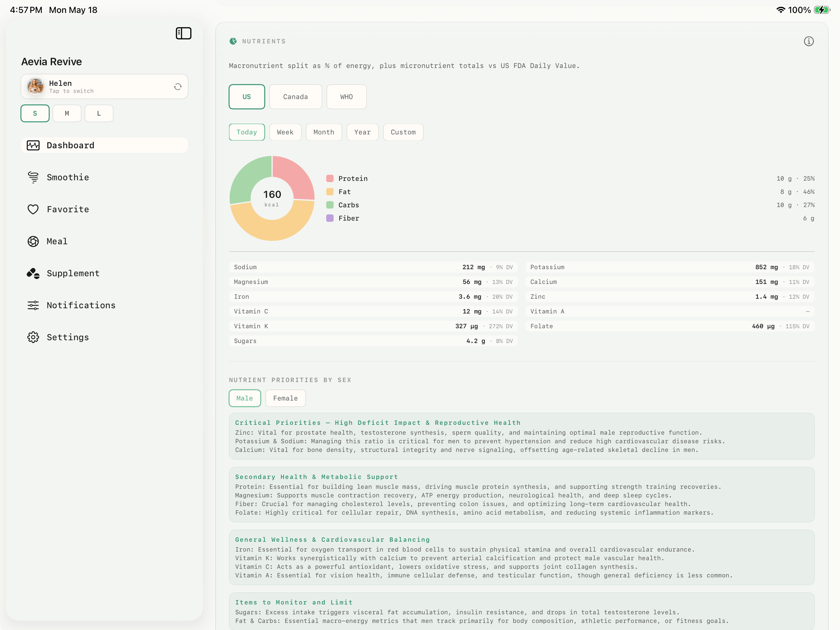Open Helen profile switcher
Viewport: 840px width, 630px height.
click(x=105, y=87)
